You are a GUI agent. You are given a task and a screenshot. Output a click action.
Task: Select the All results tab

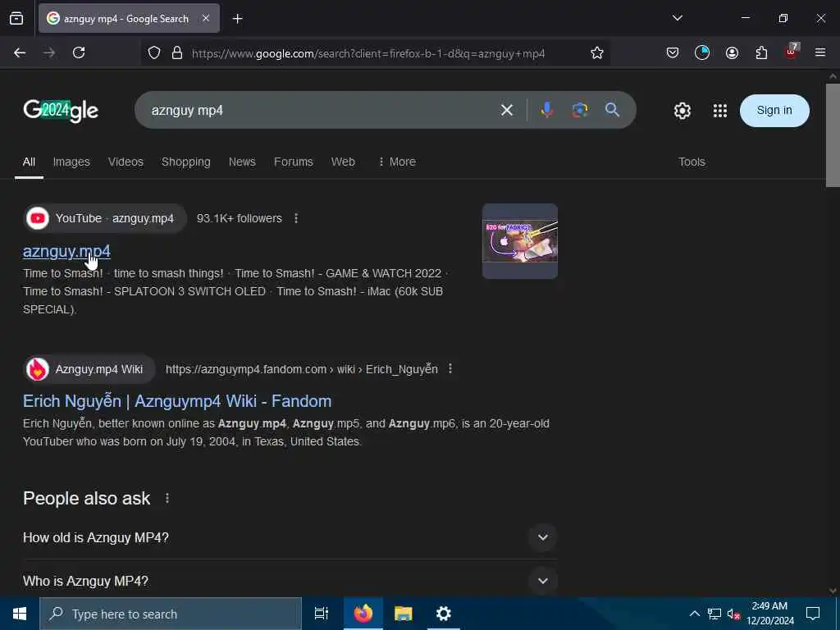29,162
